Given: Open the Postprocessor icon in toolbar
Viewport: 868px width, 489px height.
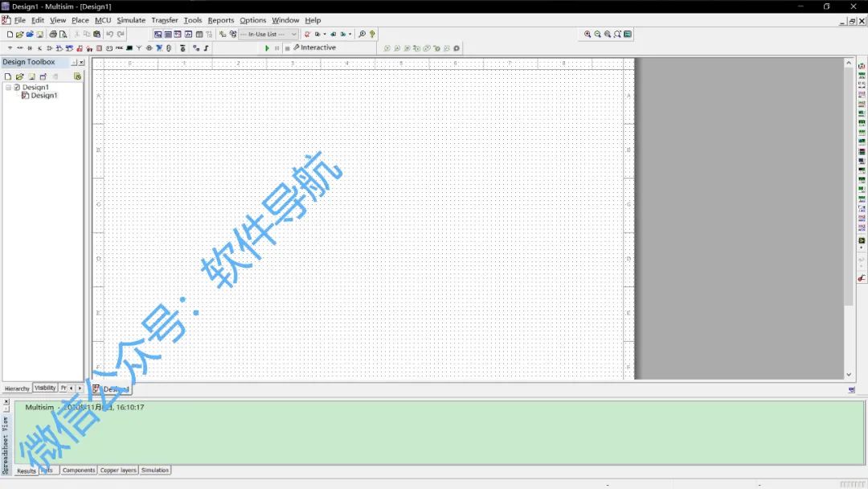Looking at the screenshot, I should [199, 35].
